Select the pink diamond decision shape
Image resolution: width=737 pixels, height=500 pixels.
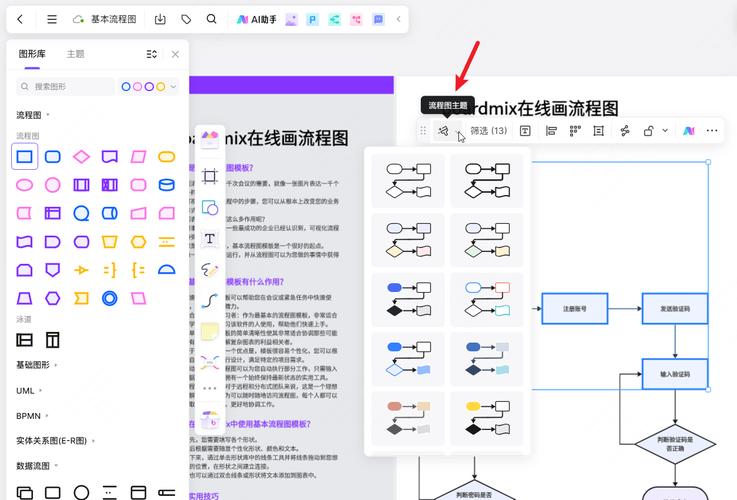pos(81,156)
